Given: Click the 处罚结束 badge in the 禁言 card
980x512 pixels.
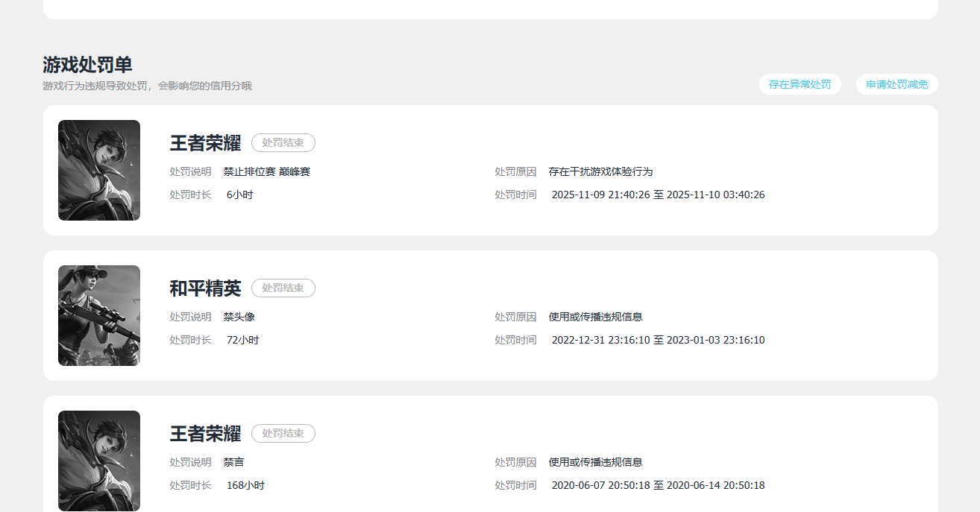Looking at the screenshot, I should tap(283, 433).
